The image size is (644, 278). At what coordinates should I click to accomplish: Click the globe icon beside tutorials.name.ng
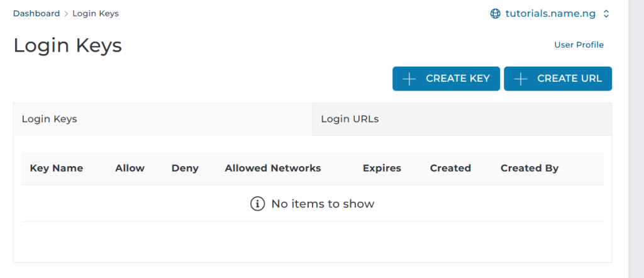tap(496, 14)
